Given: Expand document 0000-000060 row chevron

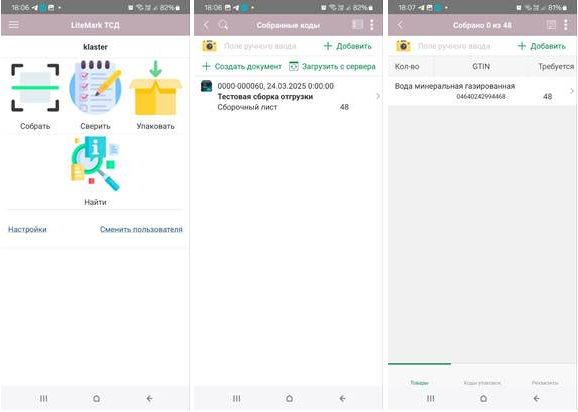Looking at the screenshot, I should (378, 96).
